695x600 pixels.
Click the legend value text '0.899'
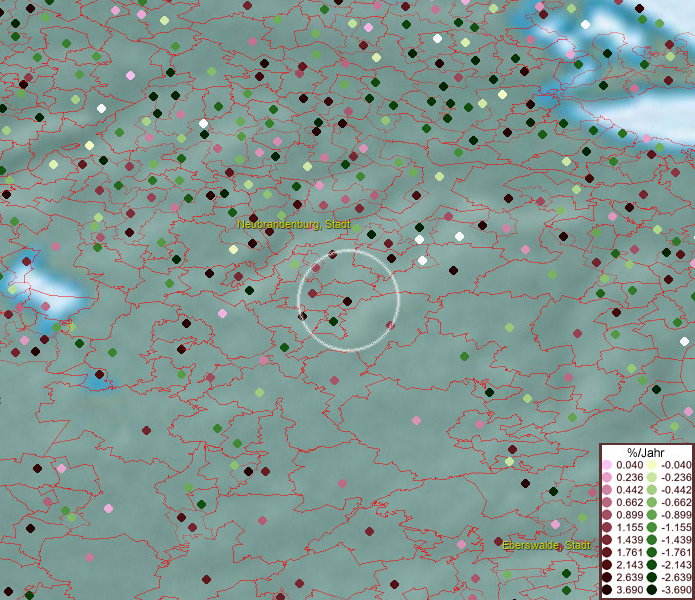pyautogui.click(x=629, y=515)
